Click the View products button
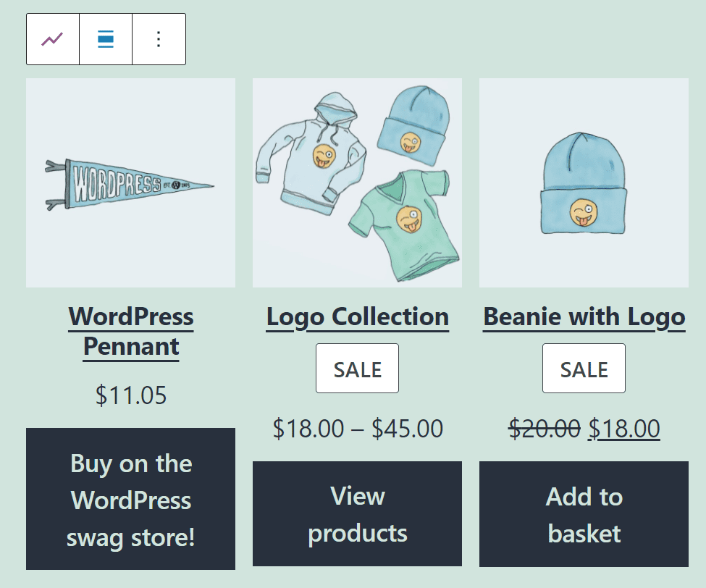Screen dimensions: 706x588 pos(357,513)
